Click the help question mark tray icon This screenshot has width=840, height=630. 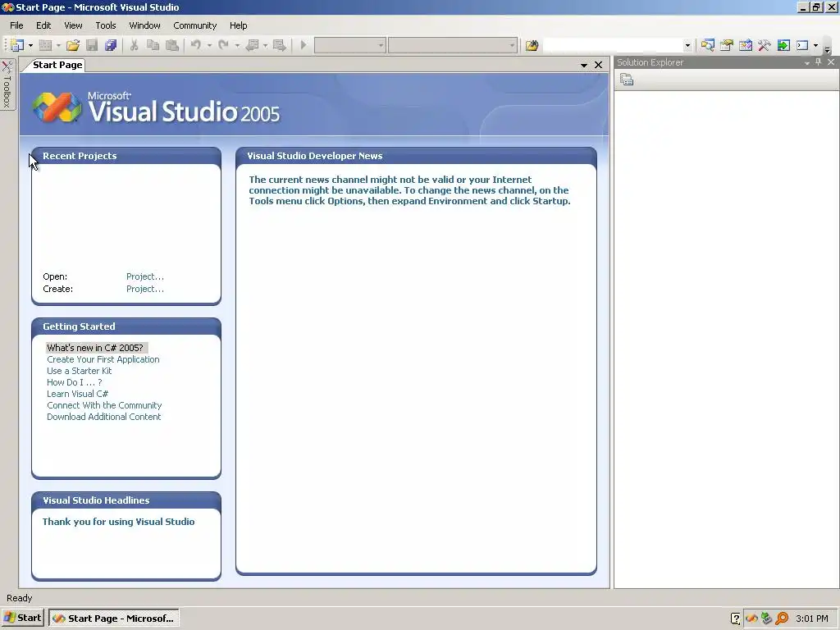[736, 619]
